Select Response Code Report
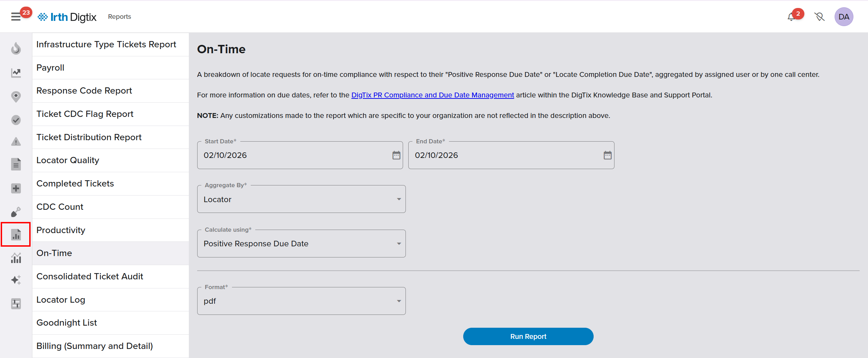The image size is (868, 358). [x=111, y=91]
